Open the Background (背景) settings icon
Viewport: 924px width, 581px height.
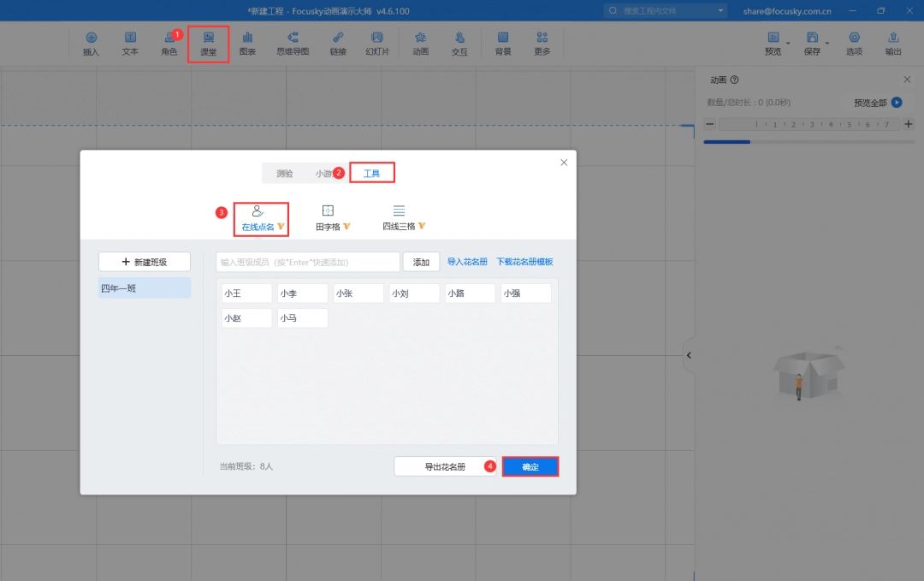503,44
